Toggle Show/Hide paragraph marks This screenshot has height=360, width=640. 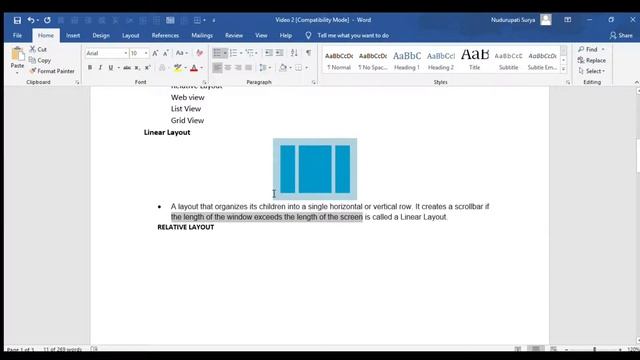coord(309,53)
